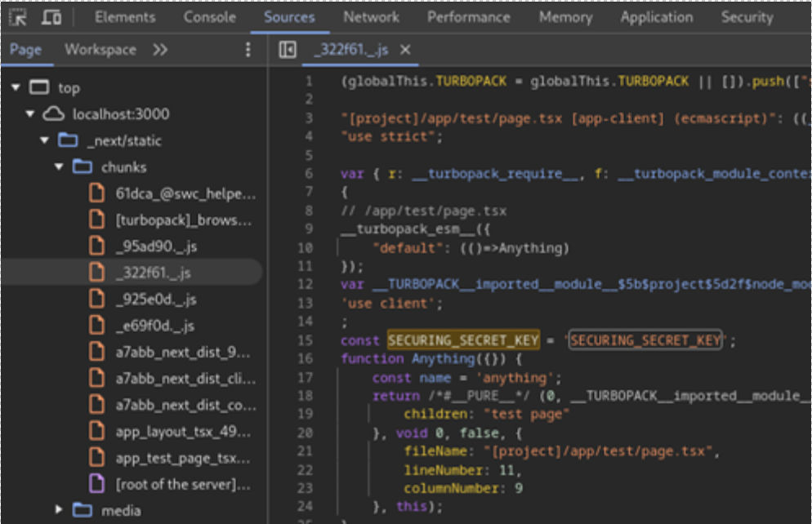The width and height of the screenshot is (812, 524).
Task: Open the _e69f0d._.js file
Action: tap(154, 326)
